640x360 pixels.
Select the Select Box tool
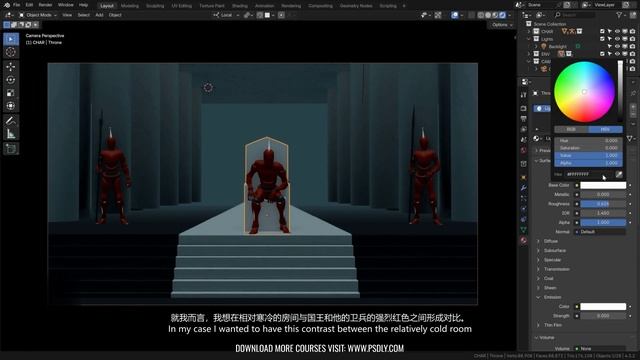click(11, 39)
